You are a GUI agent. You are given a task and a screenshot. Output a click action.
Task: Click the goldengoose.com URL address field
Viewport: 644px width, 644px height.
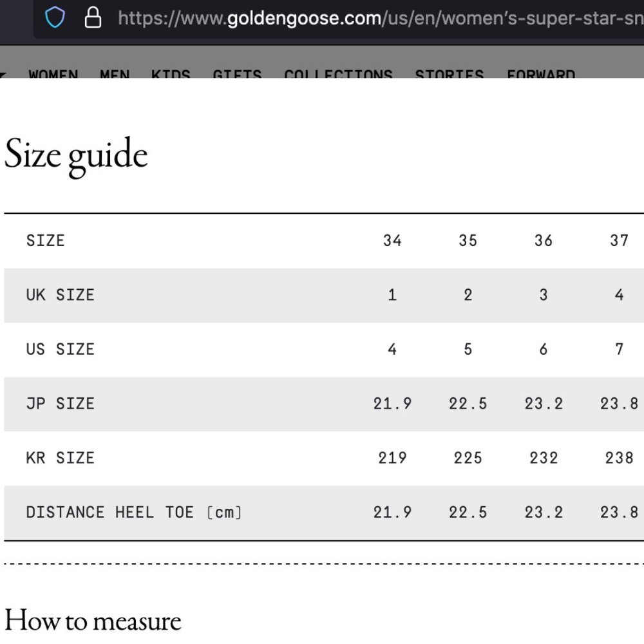(x=380, y=18)
